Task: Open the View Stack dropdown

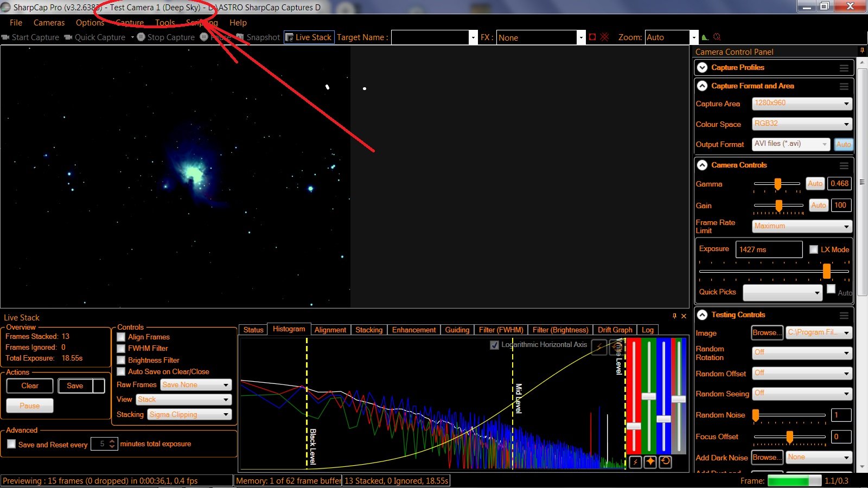Action: 184,400
